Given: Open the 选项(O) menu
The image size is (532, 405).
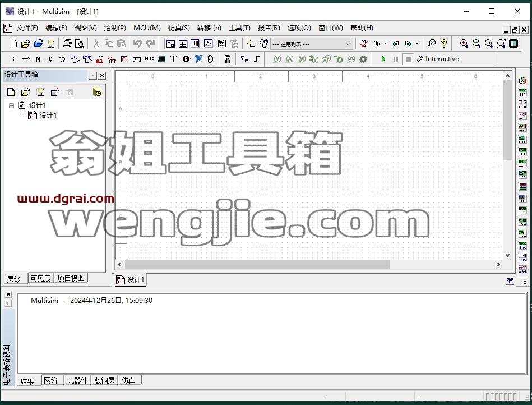Looking at the screenshot, I should pos(299,28).
